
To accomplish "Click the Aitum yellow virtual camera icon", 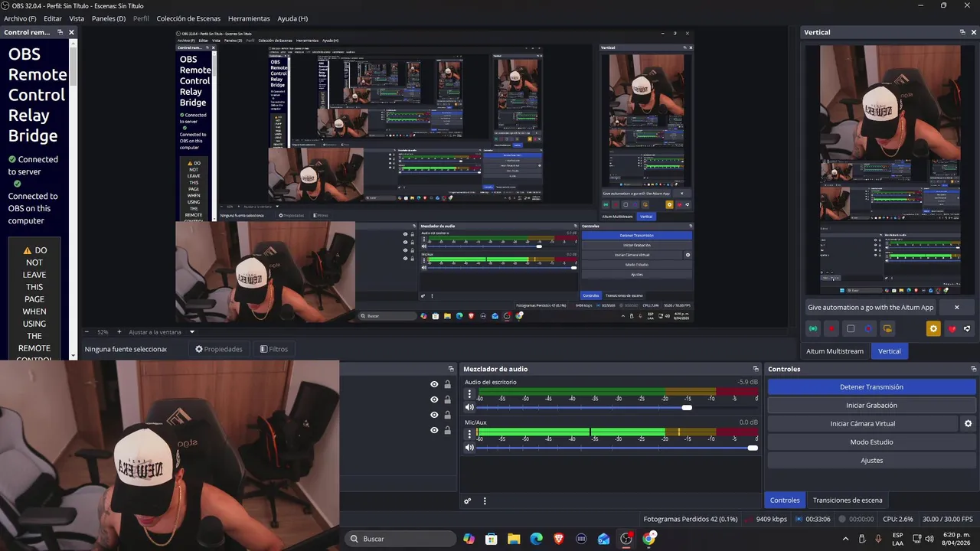I will tap(887, 329).
